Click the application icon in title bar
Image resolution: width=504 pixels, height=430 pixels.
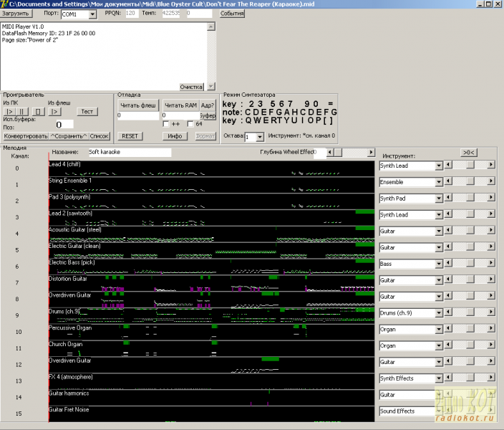[x=4, y=4]
